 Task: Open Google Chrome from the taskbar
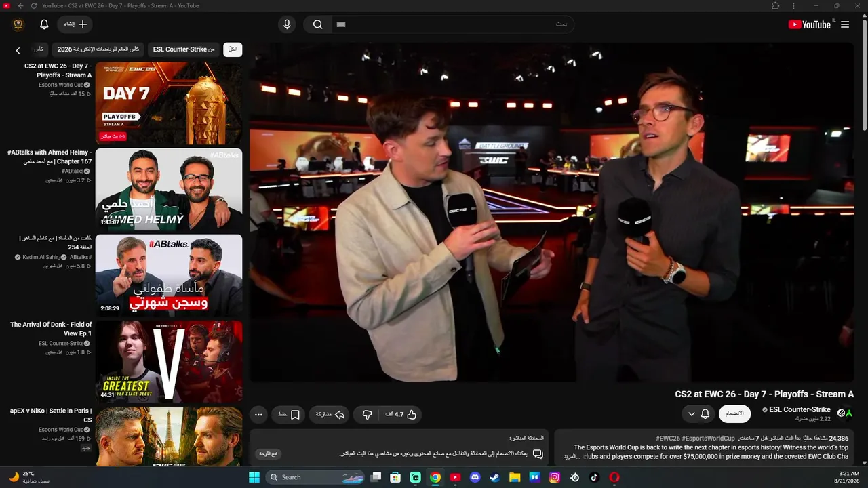point(435,477)
